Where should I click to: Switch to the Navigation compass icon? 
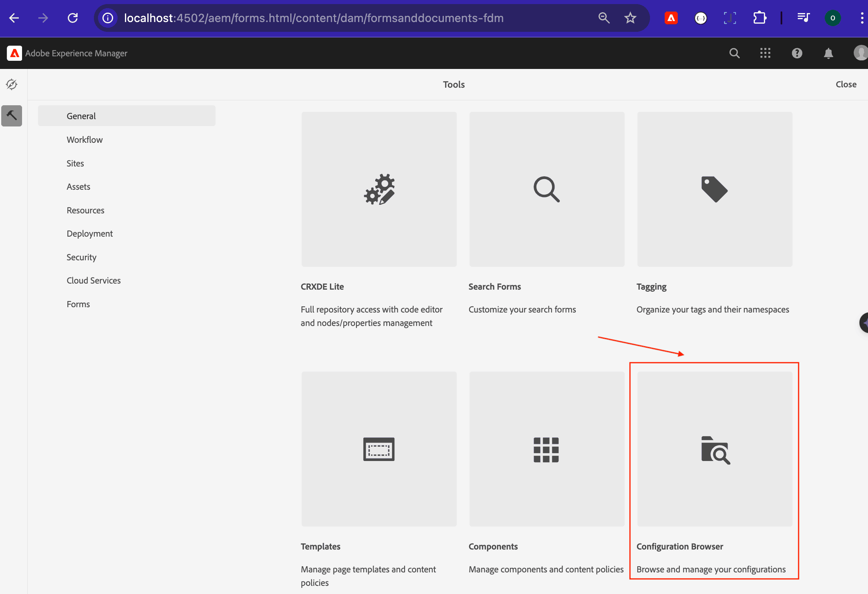pyautogui.click(x=11, y=84)
